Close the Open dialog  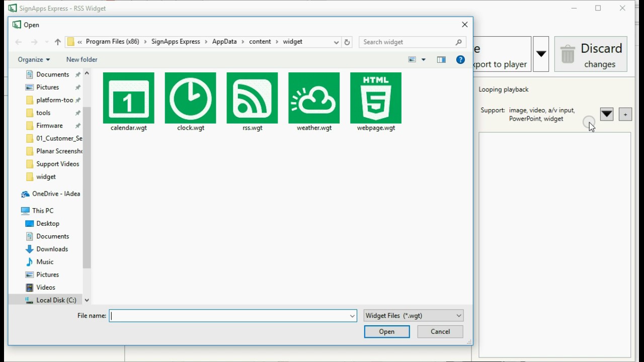tap(465, 25)
